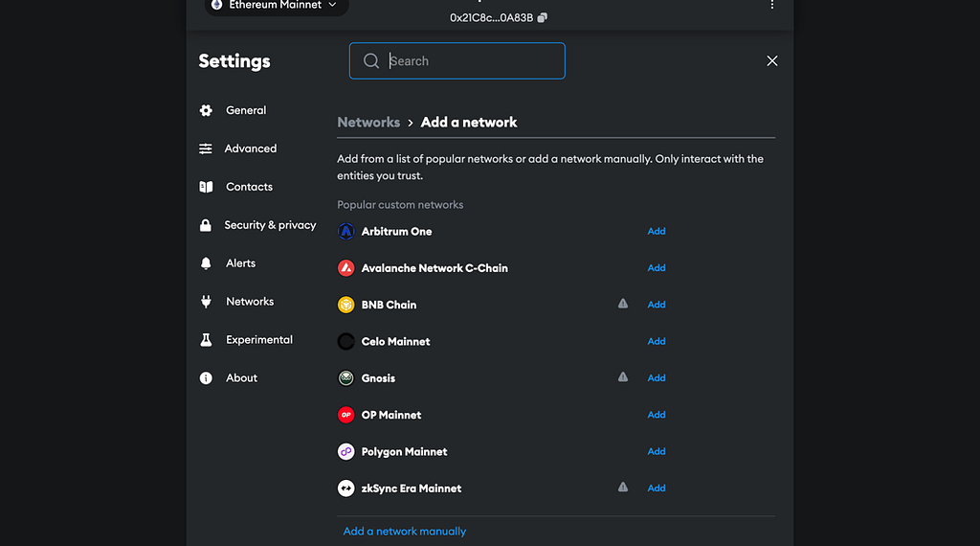Image resolution: width=980 pixels, height=546 pixels.
Task: Click the Contacts book icon
Action: point(206,187)
